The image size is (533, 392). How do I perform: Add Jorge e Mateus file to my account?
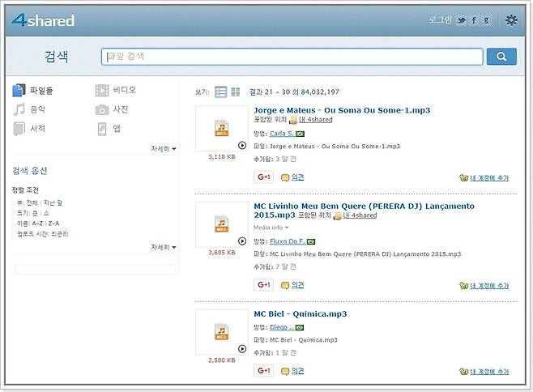coord(489,178)
